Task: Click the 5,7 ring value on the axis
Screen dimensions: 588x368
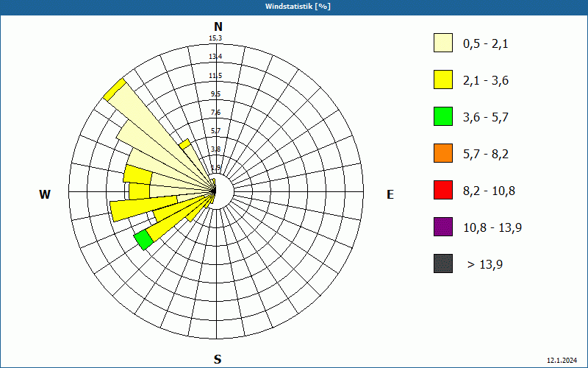Action: (215, 131)
